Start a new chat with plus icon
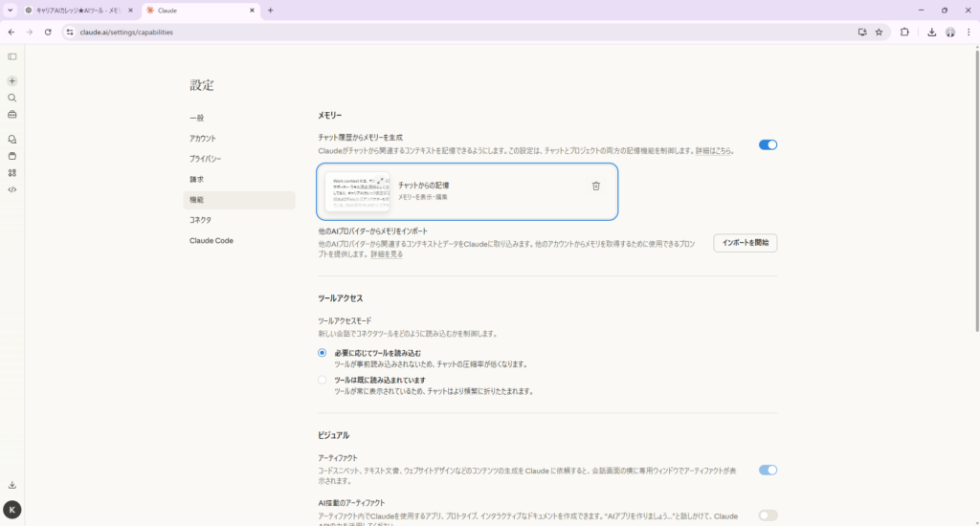 pos(12,81)
